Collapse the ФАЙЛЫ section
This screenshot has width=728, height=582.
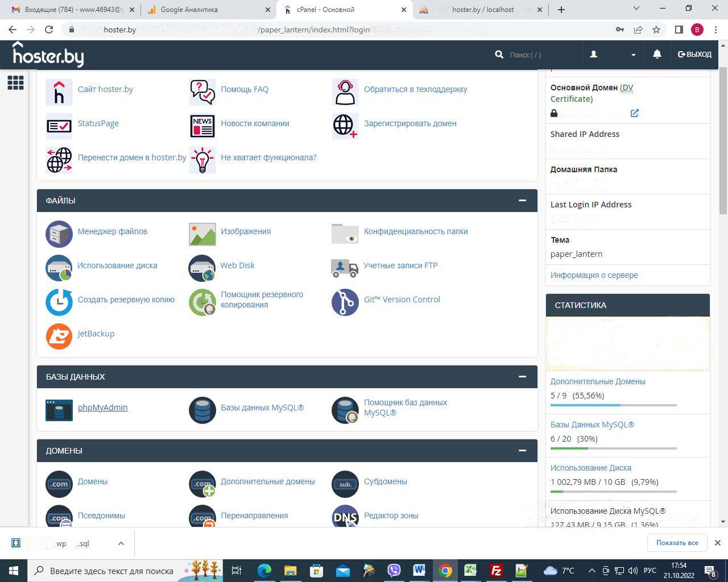tap(522, 201)
